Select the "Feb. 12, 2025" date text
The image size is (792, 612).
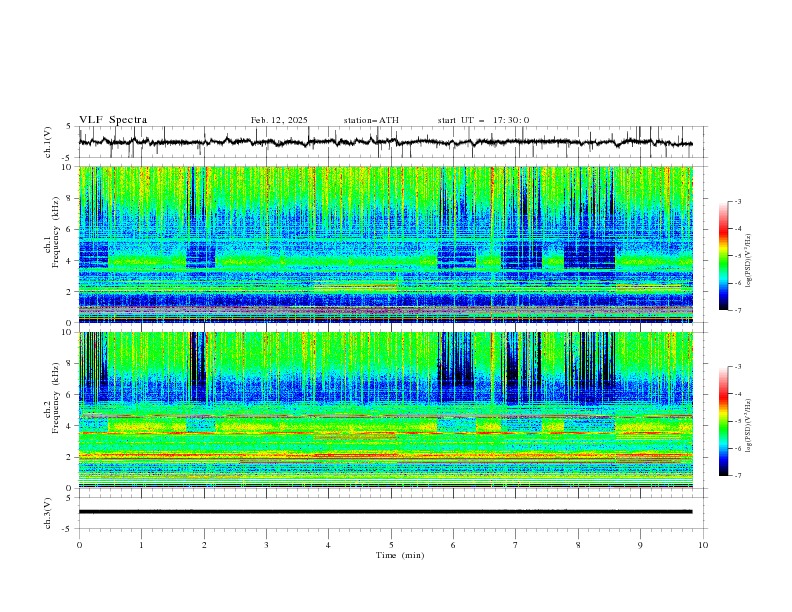click(279, 120)
